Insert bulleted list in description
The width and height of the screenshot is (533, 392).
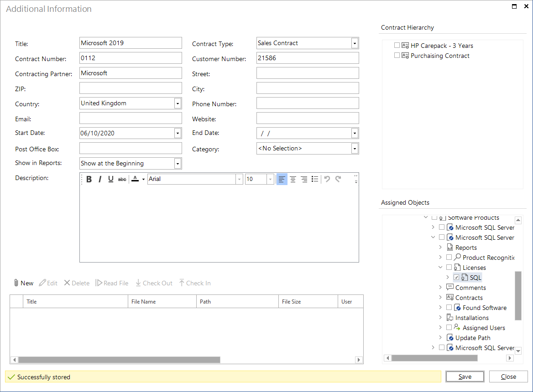315,179
